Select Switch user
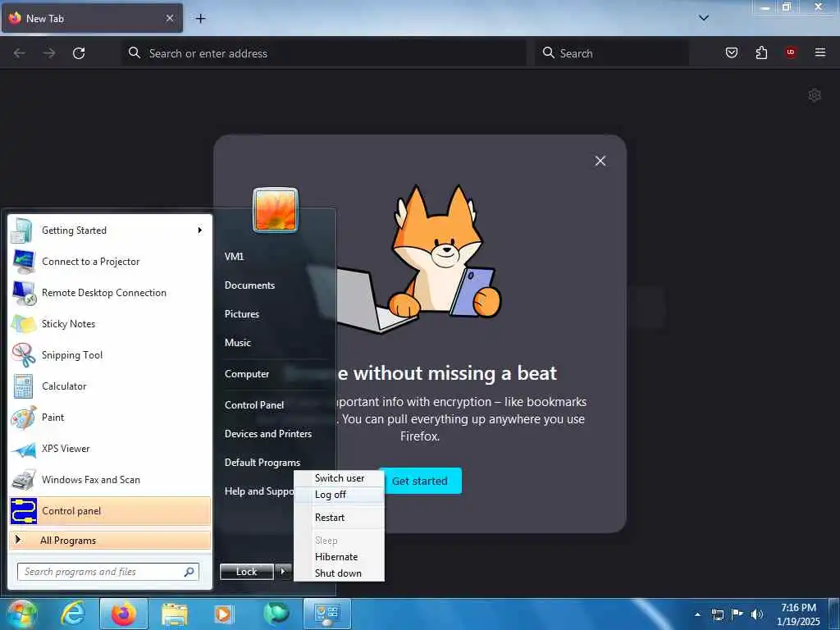This screenshot has height=630, width=840. pyautogui.click(x=339, y=478)
